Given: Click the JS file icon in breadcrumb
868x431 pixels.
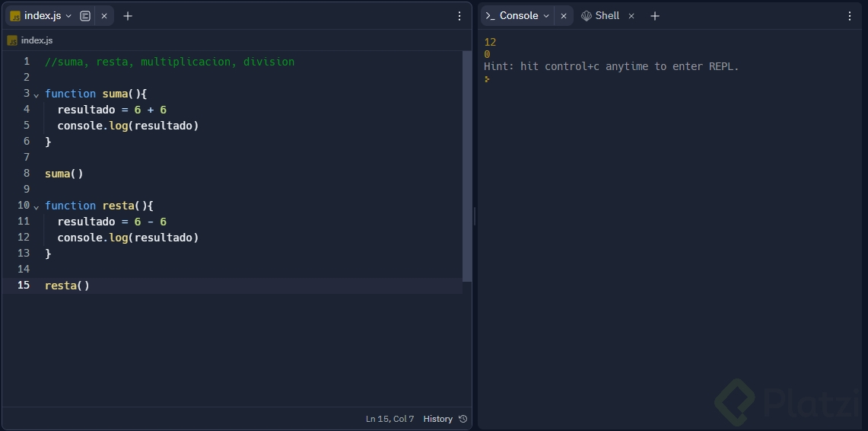Looking at the screenshot, I should tap(12, 40).
